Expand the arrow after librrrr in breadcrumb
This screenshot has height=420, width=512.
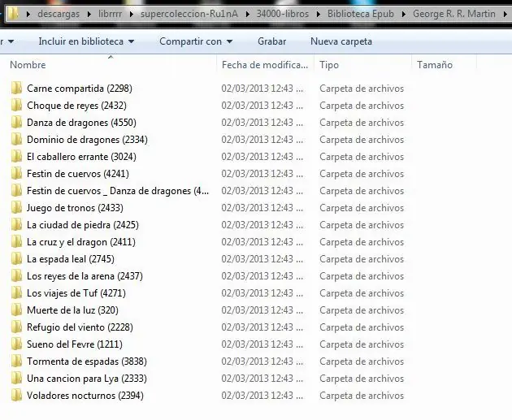[132, 14]
